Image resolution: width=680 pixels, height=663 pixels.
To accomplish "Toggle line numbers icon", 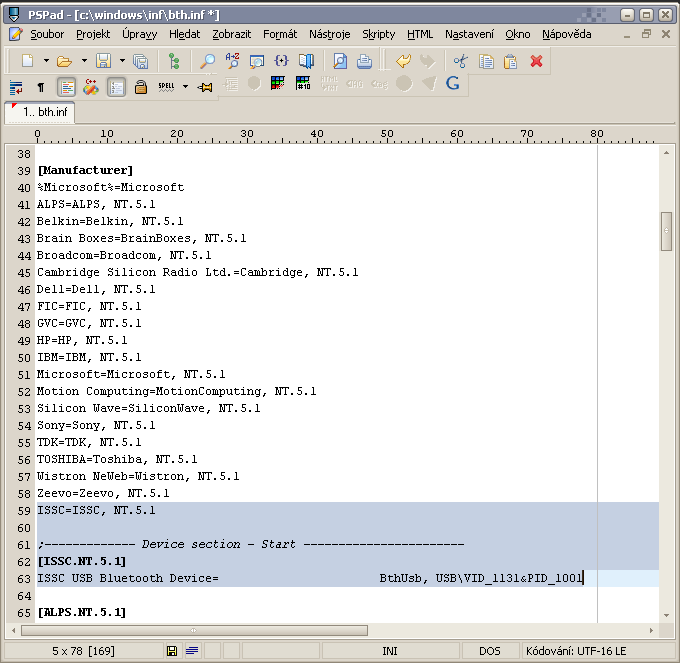I will (x=116, y=87).
